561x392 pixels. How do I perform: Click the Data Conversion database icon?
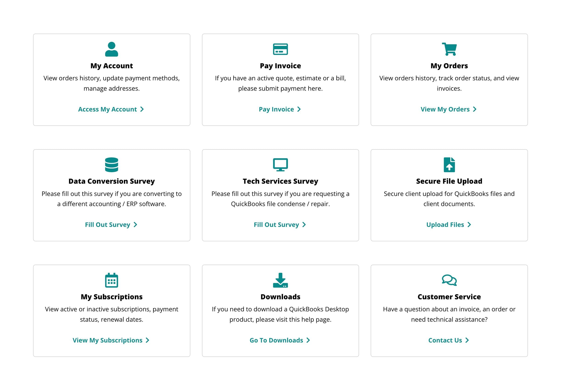112,165
